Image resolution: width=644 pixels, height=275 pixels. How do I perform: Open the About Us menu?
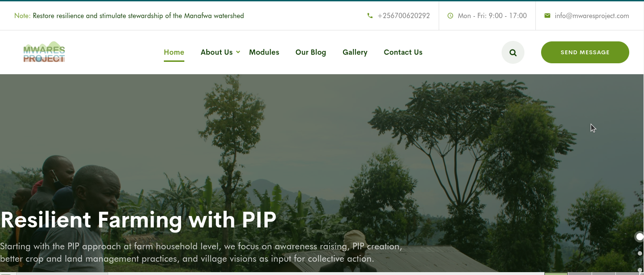click(217, 52)
